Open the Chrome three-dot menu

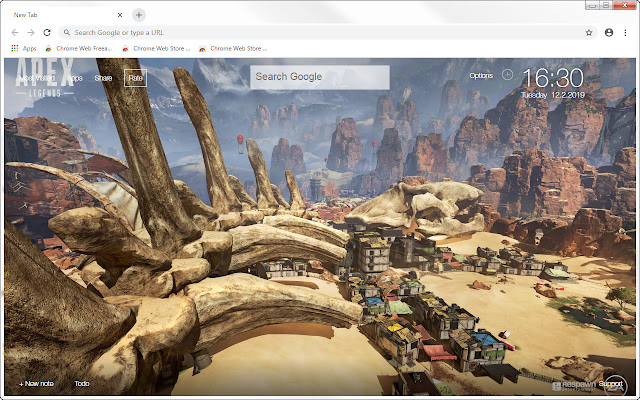click(625, 33)
